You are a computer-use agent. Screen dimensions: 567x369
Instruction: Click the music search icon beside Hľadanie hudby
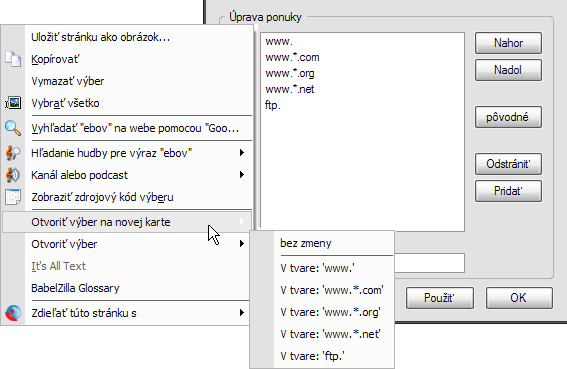(13, 153)
